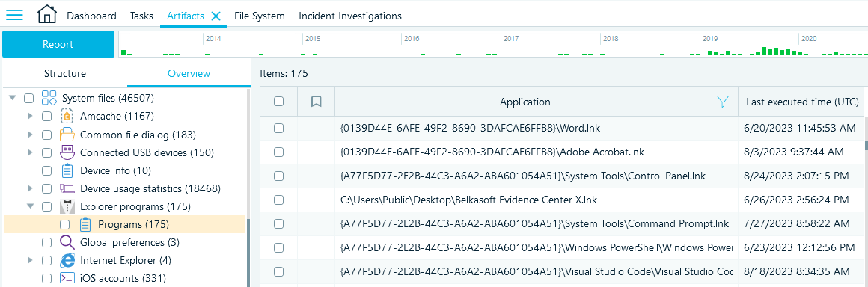
Task: Click the left tree panel scrollbar
Action: [x=248, y=252]
